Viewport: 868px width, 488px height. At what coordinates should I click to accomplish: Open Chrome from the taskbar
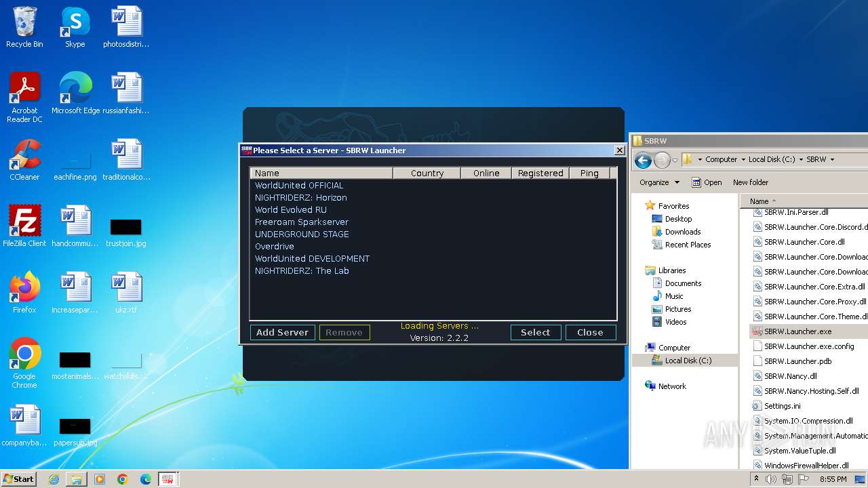(x=123, y=479)
